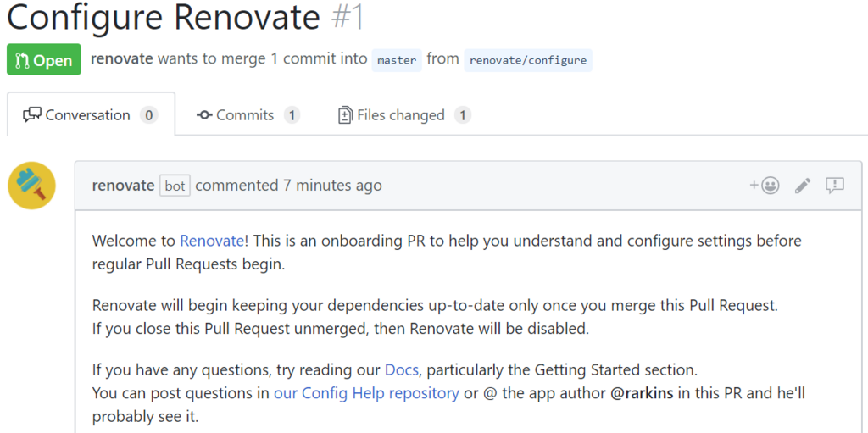Click the renovate/configure branch label

click(528, 60)
